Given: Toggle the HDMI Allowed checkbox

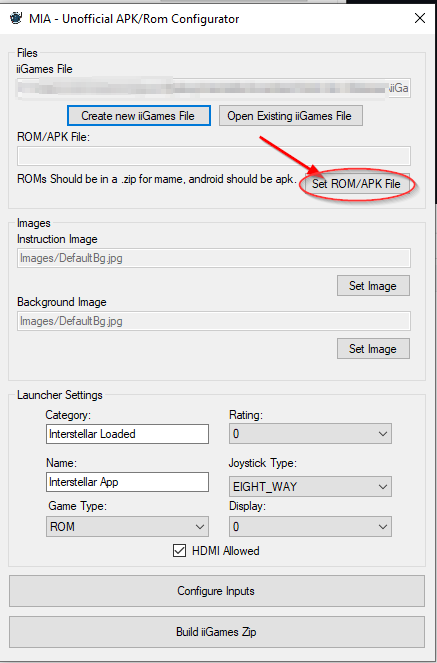Looking at the screenshot, I should (x=179, y=551).
